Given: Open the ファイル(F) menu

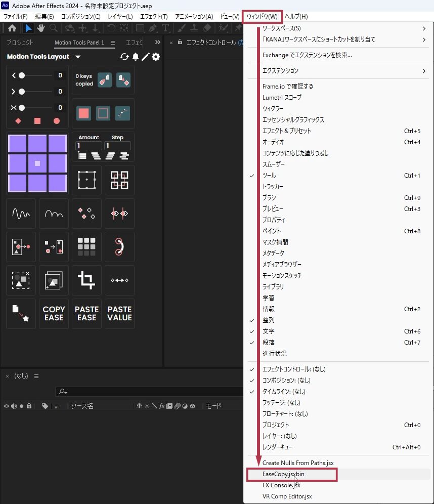Looking at the screenshot, I should [x=15, y=16].
